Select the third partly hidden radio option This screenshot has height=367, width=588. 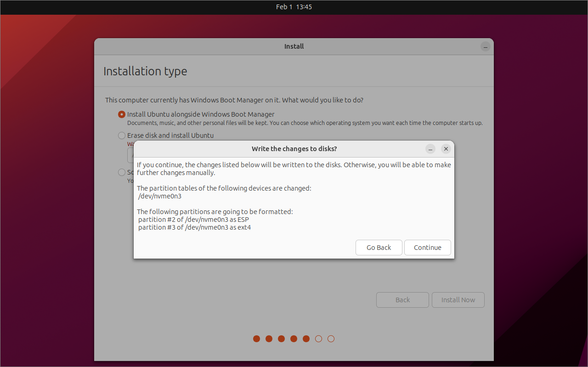[x=122, y=172]
